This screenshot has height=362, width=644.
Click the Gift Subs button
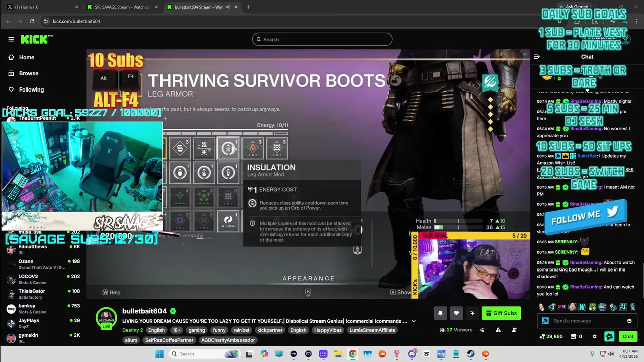click(501, 313)
